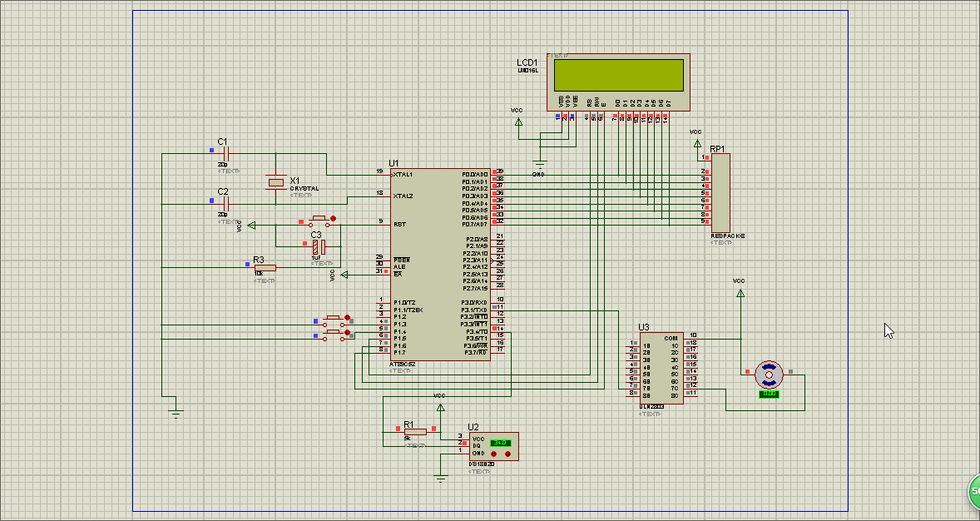Click the VCC terminal above RP1

pos(697,144)
